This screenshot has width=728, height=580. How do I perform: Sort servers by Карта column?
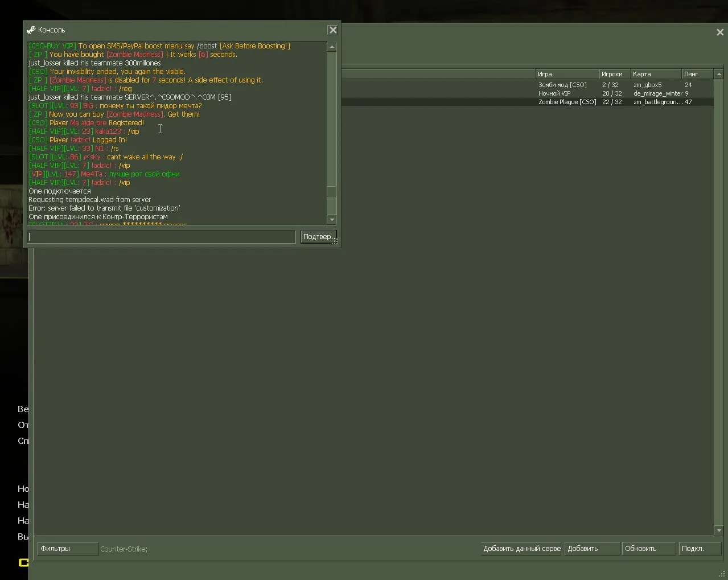coord(656,74)
